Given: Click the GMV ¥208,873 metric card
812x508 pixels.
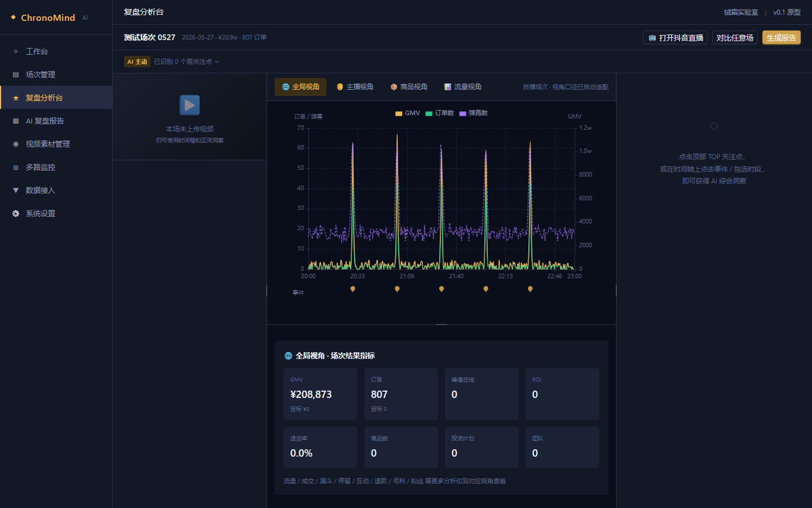Looking at the screenshot, I should 320,394.
